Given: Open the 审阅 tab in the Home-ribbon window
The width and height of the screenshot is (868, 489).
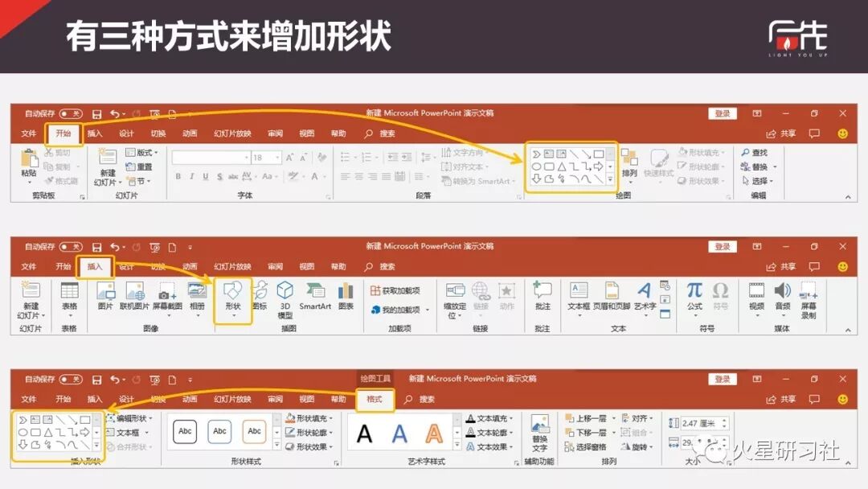Looking at the screenshot, I should [275, 134].
